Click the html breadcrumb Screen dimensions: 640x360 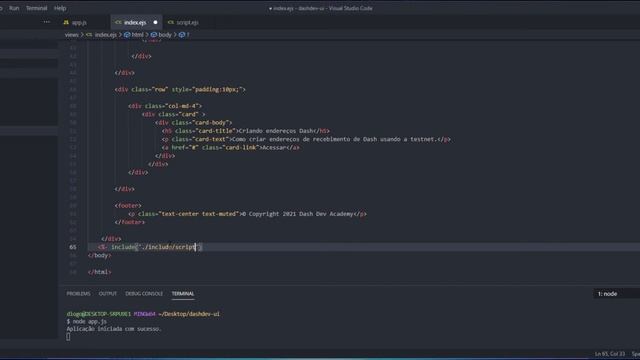138,35
